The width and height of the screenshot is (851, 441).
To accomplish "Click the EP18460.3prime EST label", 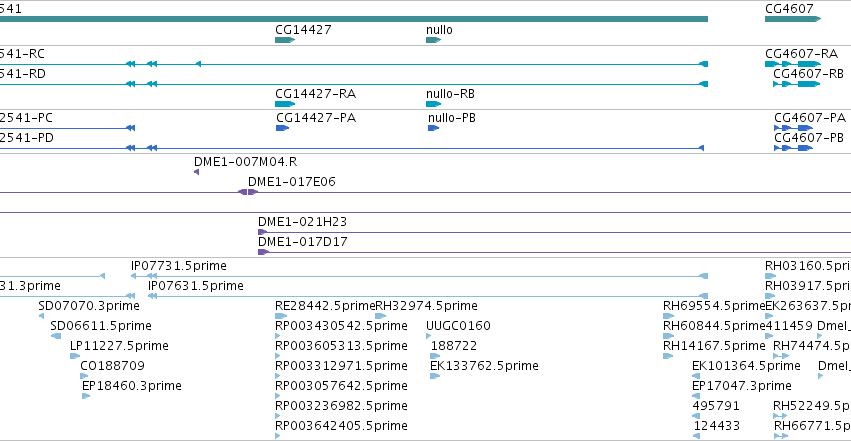I will (x=131, y=386).
